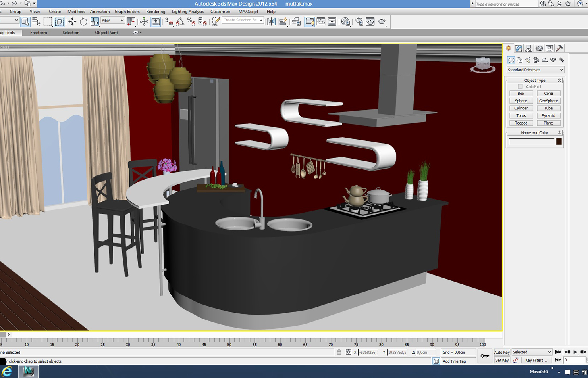Toggle Spinner Snap
This screenshot has width=588, height=378.
coord(202,21)
